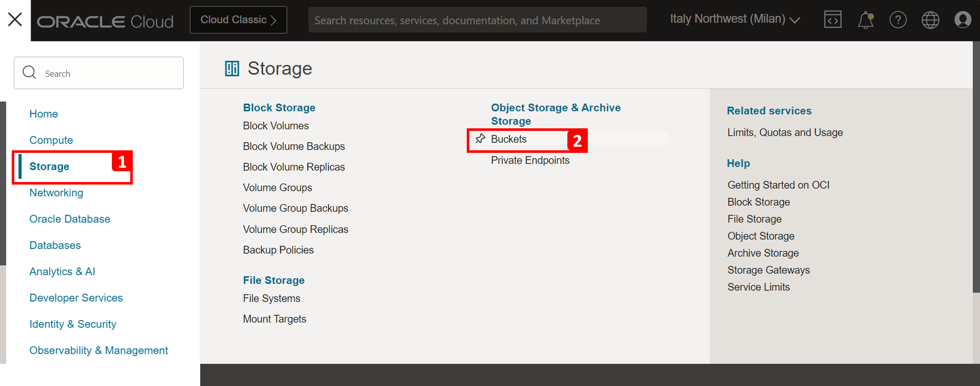Viewport: 980px width, 386px height.
Task: Open Object Storage help link
Action: pyautogui.click(x=761, y=236)
